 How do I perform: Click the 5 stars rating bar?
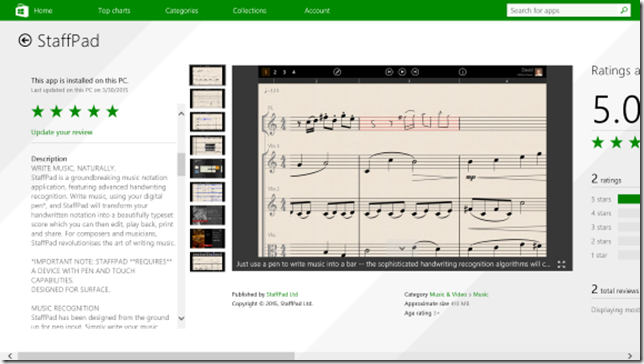(x=629, y=199)
